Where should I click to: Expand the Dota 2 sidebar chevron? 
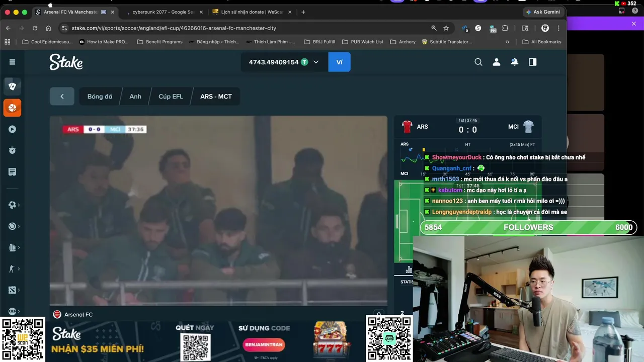19,290
